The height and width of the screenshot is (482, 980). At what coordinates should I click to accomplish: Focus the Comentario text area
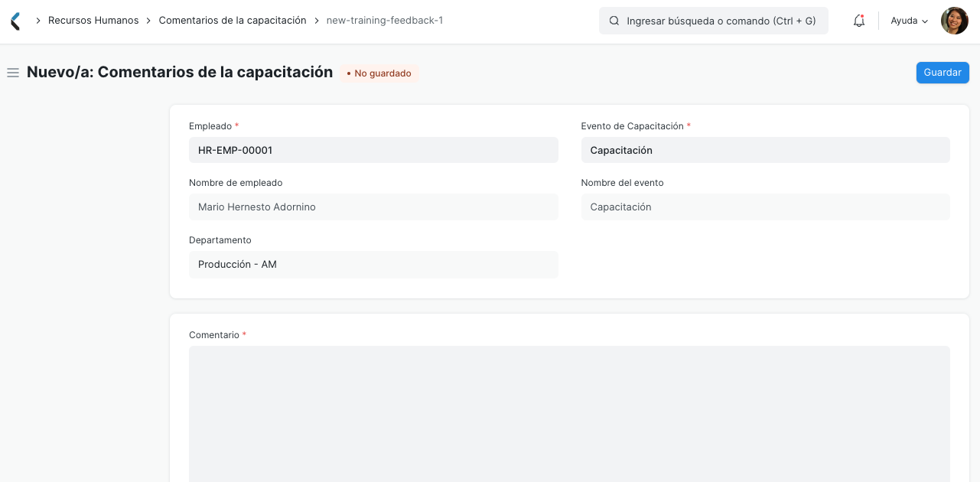tap(569, 414)
